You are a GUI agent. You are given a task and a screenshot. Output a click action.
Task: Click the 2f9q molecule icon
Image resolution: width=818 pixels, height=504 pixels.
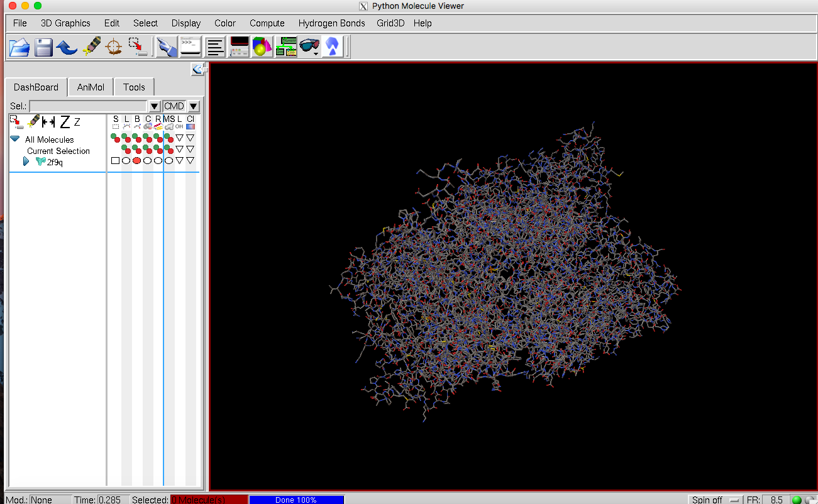(x=41, y=162)
